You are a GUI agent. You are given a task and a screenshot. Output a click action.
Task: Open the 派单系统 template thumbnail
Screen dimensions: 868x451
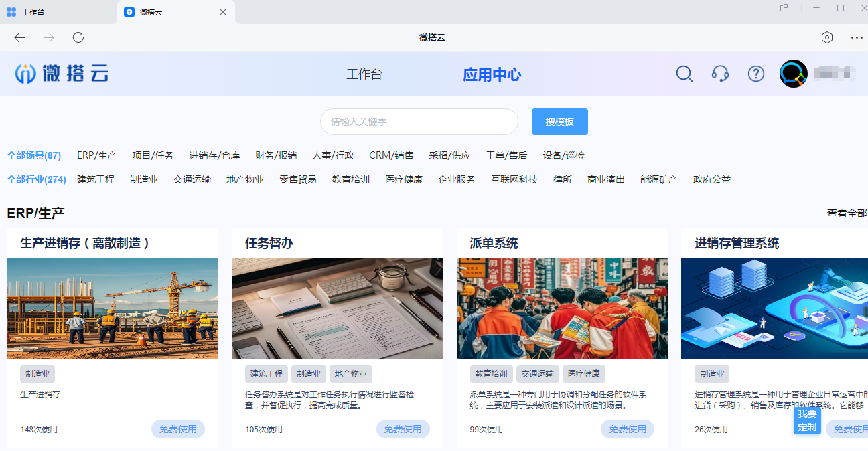(x=562, y=308)
